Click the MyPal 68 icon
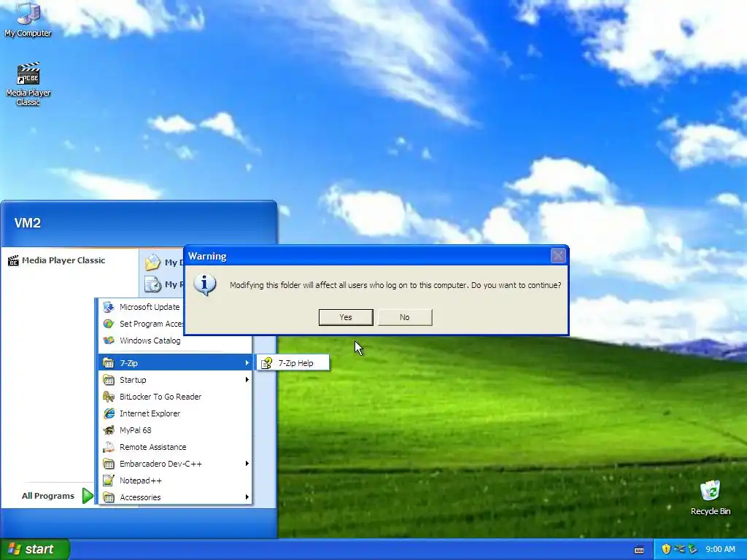The width and height of the screenshot is (747, 560). tap(109, 430)
